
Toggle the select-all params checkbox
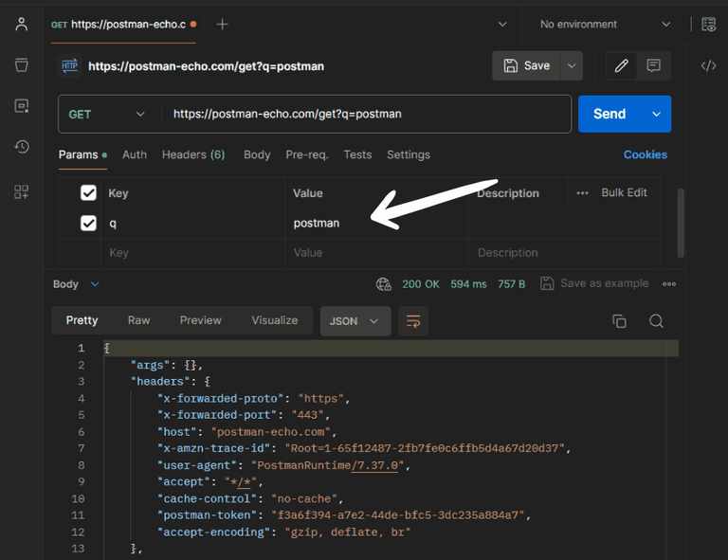pos(88,193)
